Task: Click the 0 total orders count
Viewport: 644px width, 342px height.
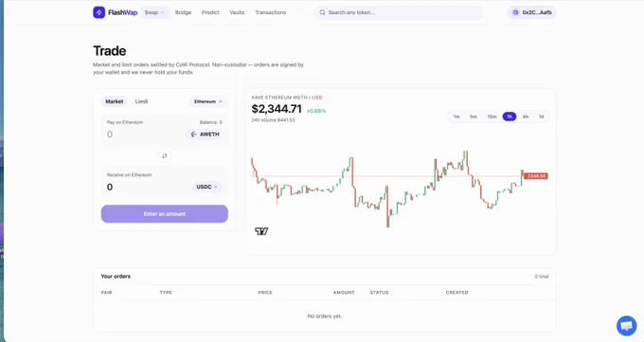Action: click(542, 277)
